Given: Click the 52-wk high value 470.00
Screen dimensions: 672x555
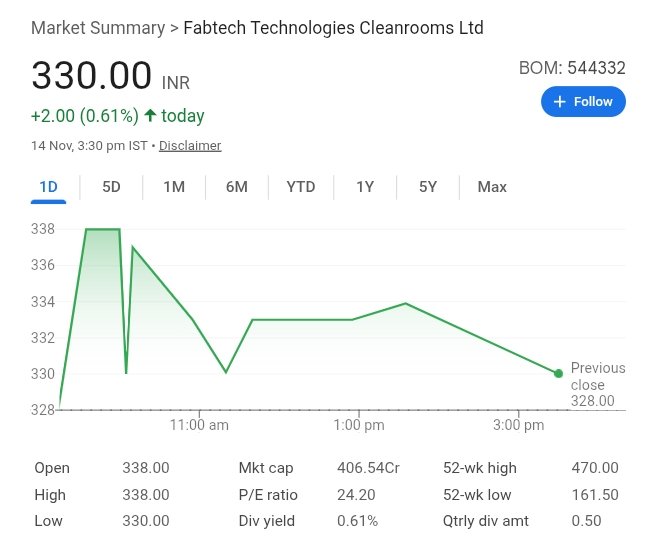Looking at the screenshot, I should coord(595,468).
